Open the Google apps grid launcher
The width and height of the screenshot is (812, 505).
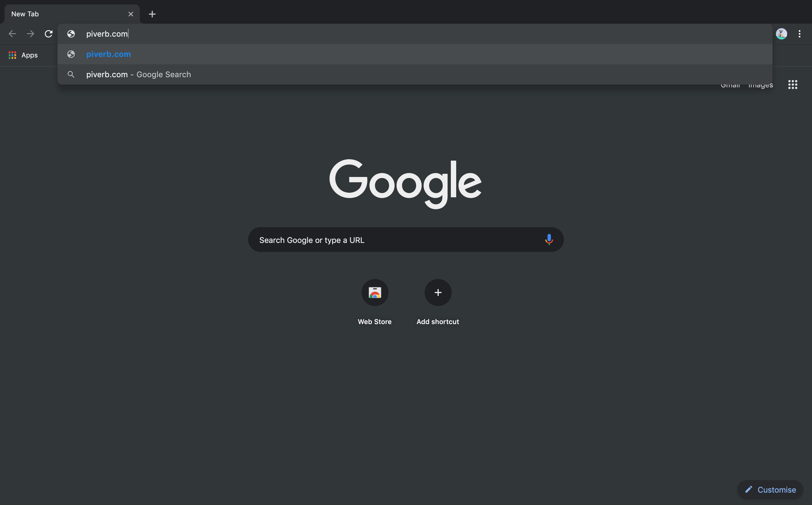[793, 85]
